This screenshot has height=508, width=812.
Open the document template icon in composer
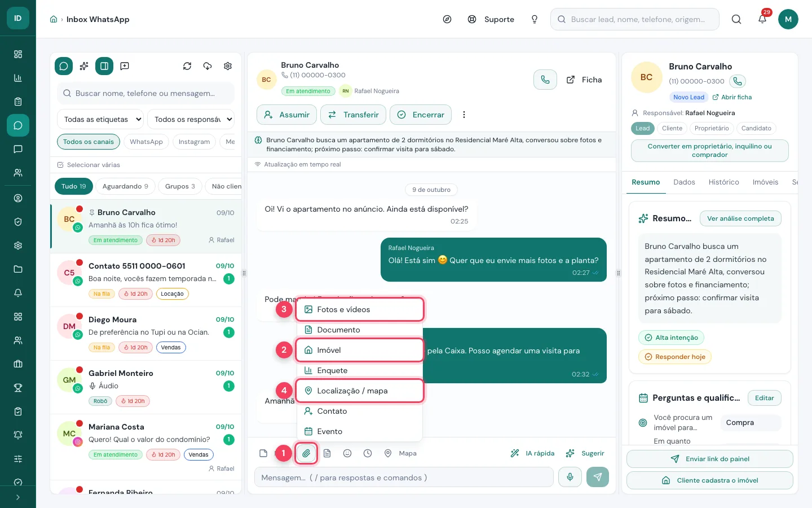point(327,453)
